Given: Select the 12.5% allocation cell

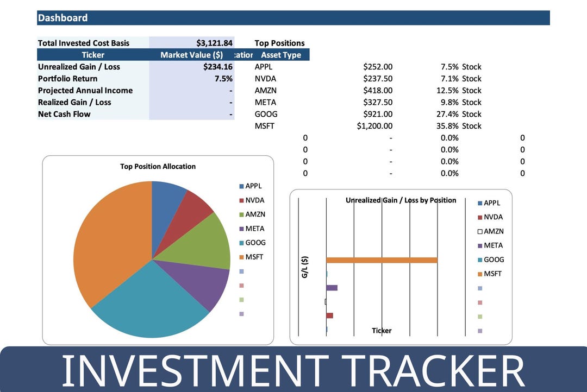Looking at the screenshot, I should (447, 91).
